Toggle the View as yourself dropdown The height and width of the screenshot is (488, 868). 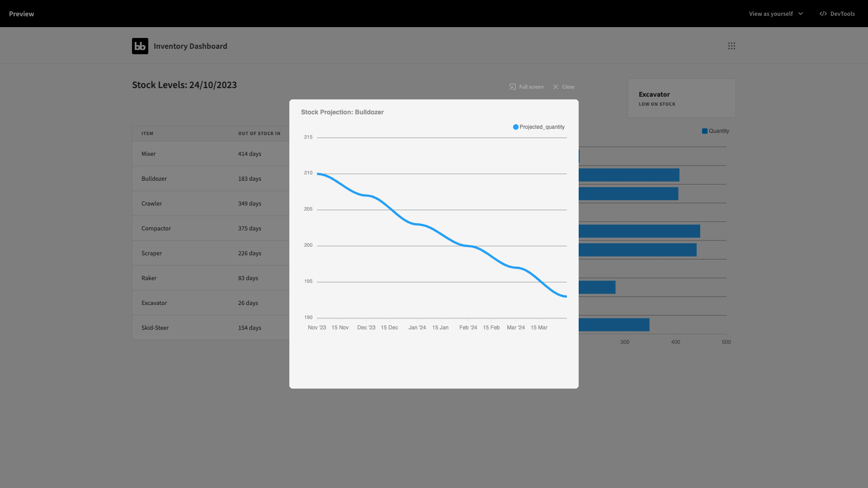coord(776,13)
